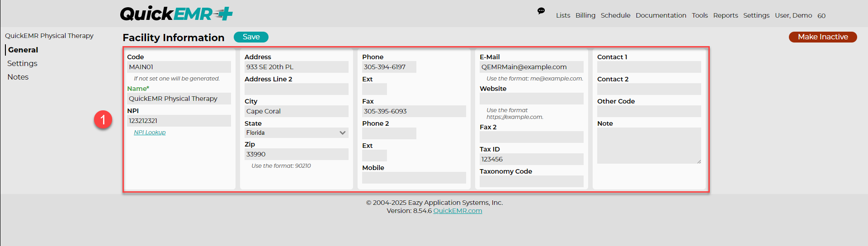
Task: Click the Fax 2 field
Action: point(532,137)
